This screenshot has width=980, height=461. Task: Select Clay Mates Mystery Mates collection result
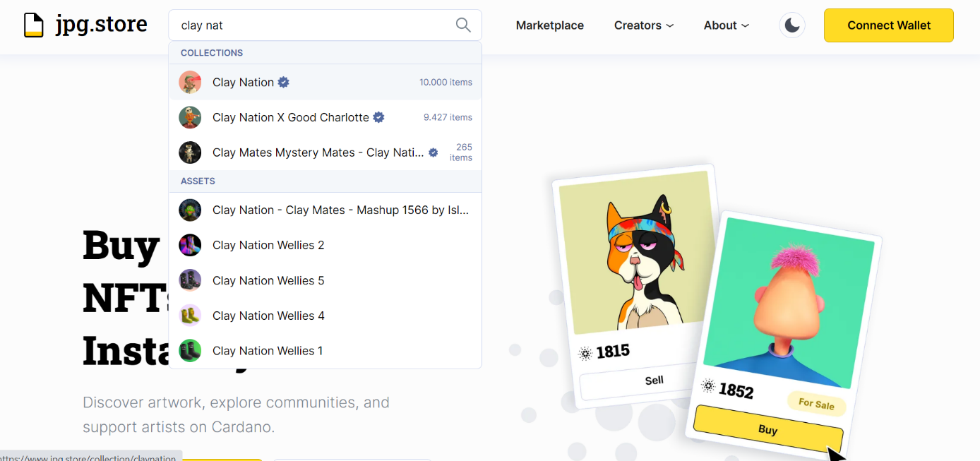325,152
